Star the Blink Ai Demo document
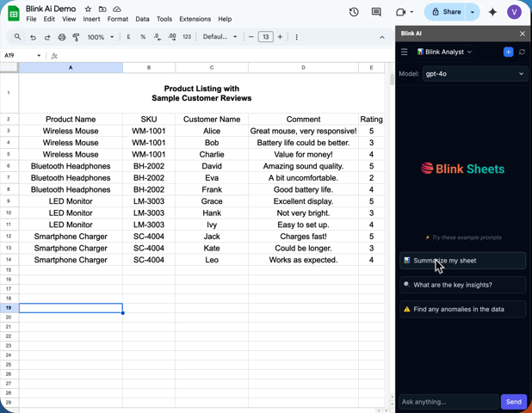This screenshot has width=532, height=413. 88,9
